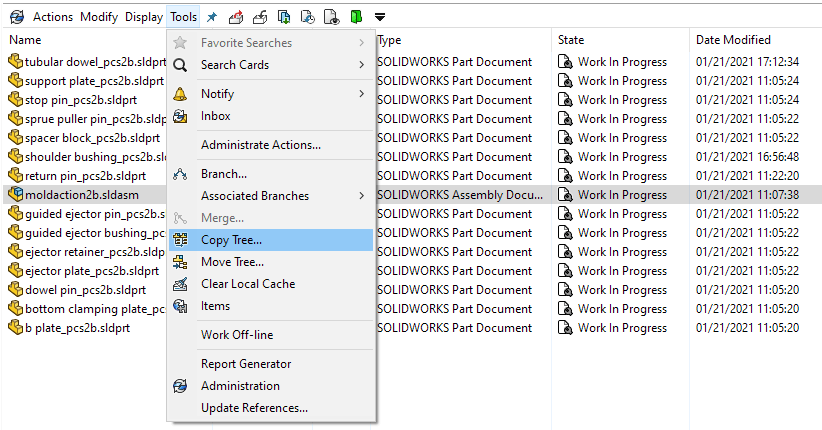Click the Get Latest Version icon with green arrow
The image size is (822, 430).
(284, 17)
